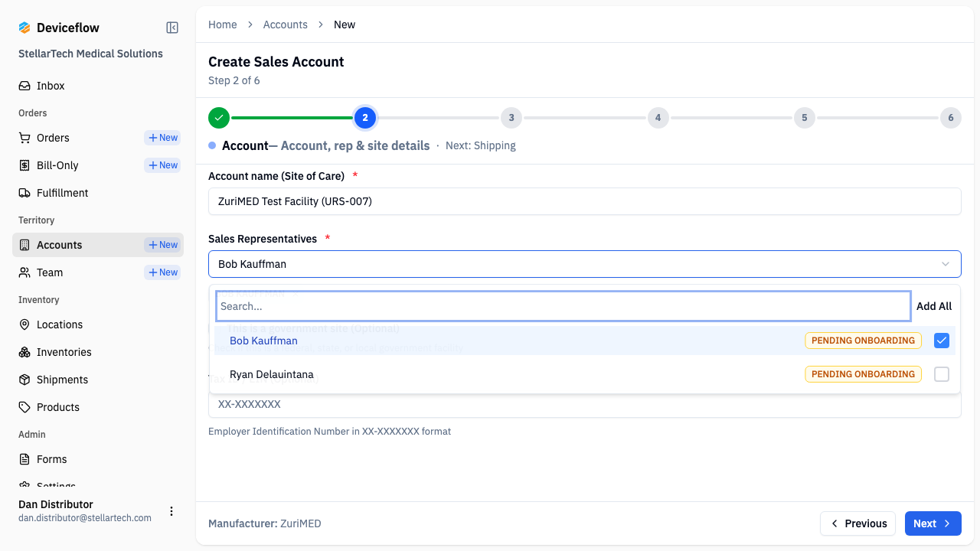Select step 4 on the progress stepper
980x551 pixels.
(658, 118)
